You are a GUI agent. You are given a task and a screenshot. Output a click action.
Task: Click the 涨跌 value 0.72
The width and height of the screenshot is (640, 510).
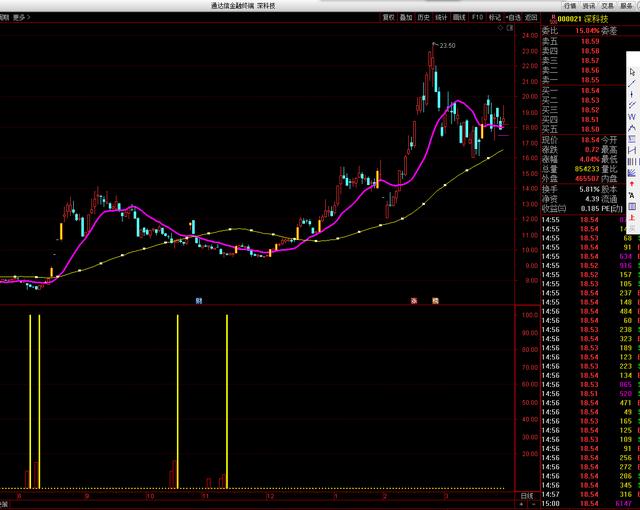tap(592, 149)
